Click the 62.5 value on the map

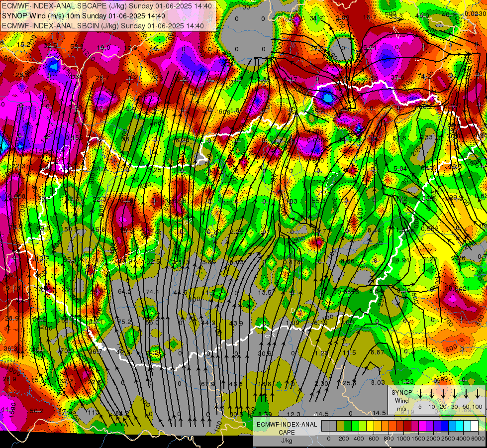pos(153,262)
